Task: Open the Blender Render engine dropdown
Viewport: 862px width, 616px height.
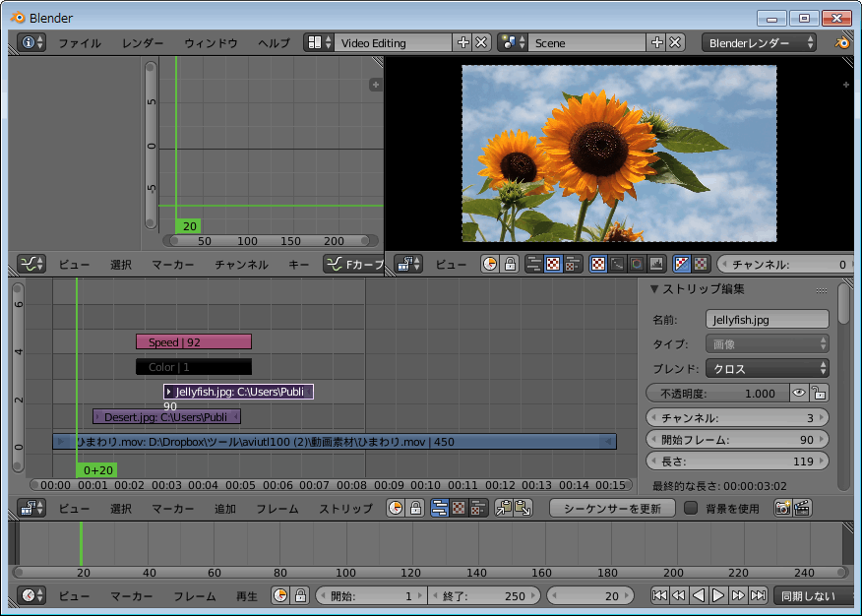Action: click(759, 43)
